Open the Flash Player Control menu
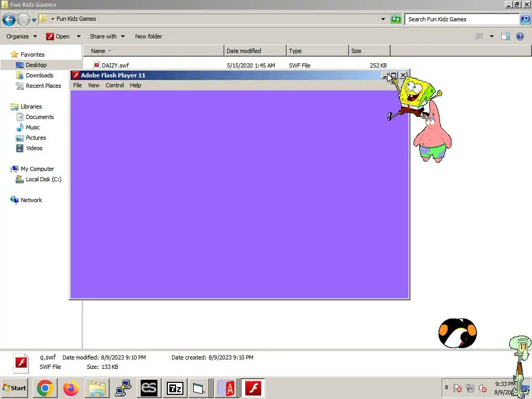This screenshot has width=532, height=399. [115, 85]
